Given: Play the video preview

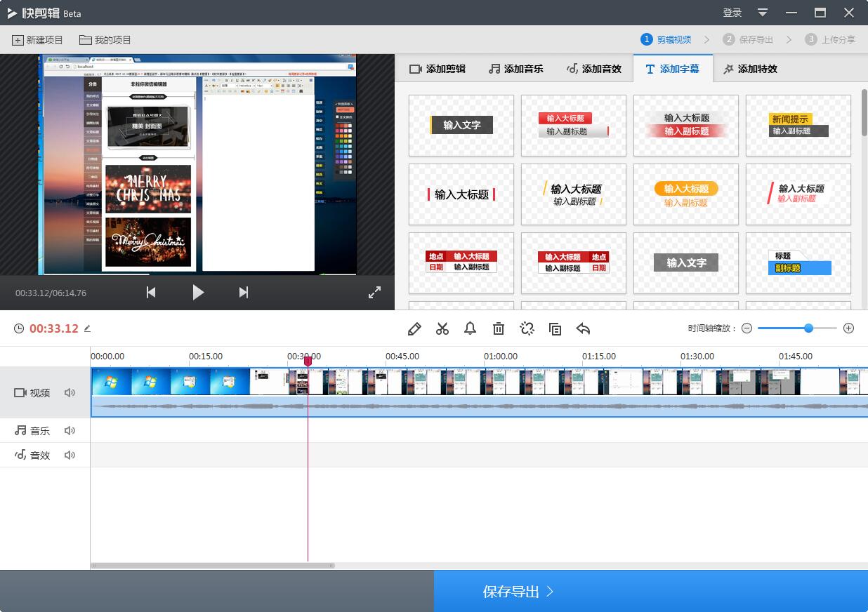Looking at the screenshot, I should coord(198,293).
